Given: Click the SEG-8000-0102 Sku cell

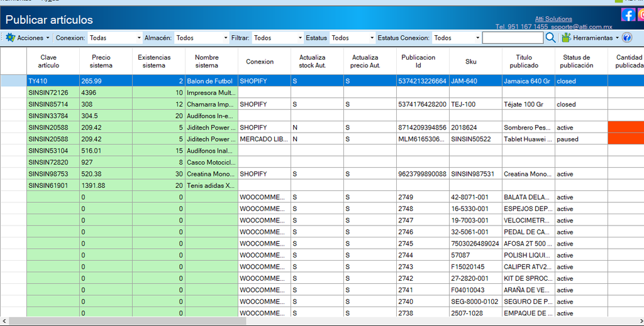Looking at the screenshot, I should (x=475, y=302).
